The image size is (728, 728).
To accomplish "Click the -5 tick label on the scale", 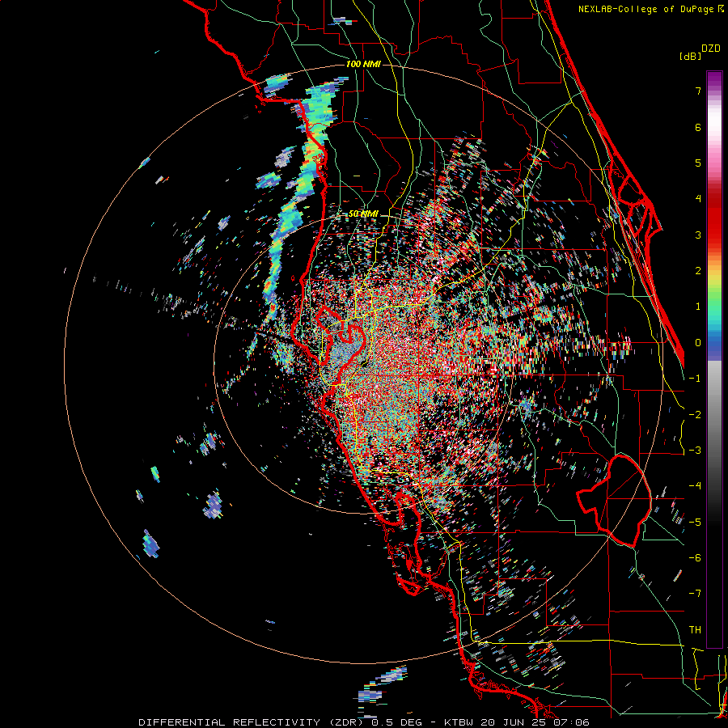I will point(695,523).
